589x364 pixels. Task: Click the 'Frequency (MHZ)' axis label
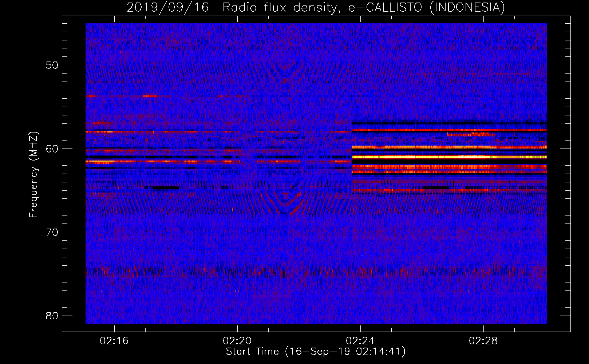33,175
